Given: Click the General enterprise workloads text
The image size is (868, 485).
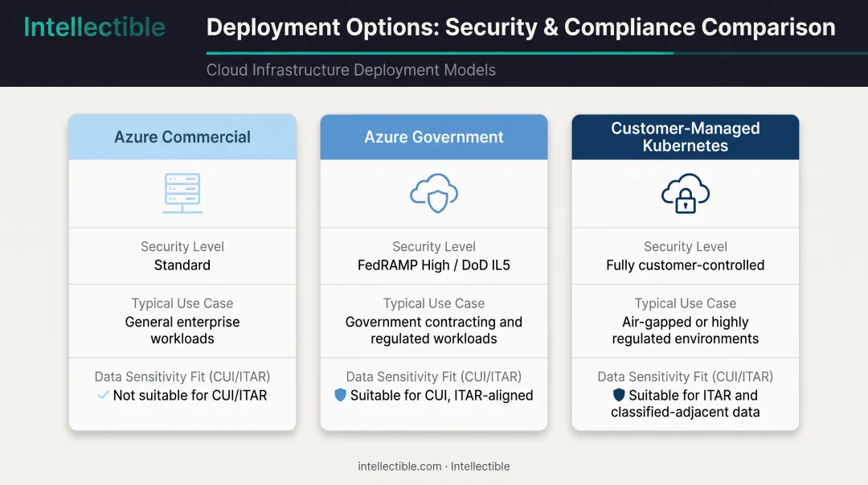Looking at the screenshot, I should tap(182, 331).
